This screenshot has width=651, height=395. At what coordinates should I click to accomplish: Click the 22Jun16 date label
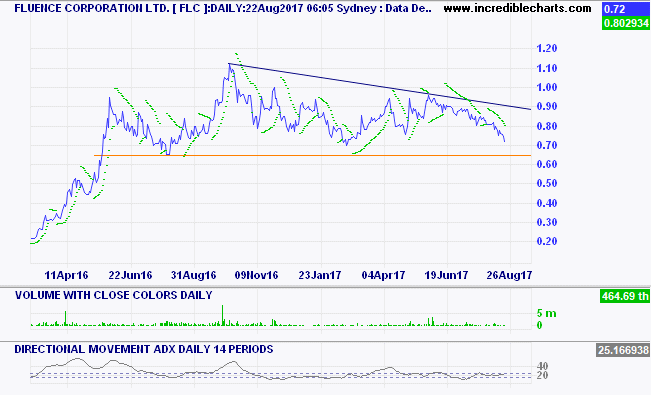[130, 275]
